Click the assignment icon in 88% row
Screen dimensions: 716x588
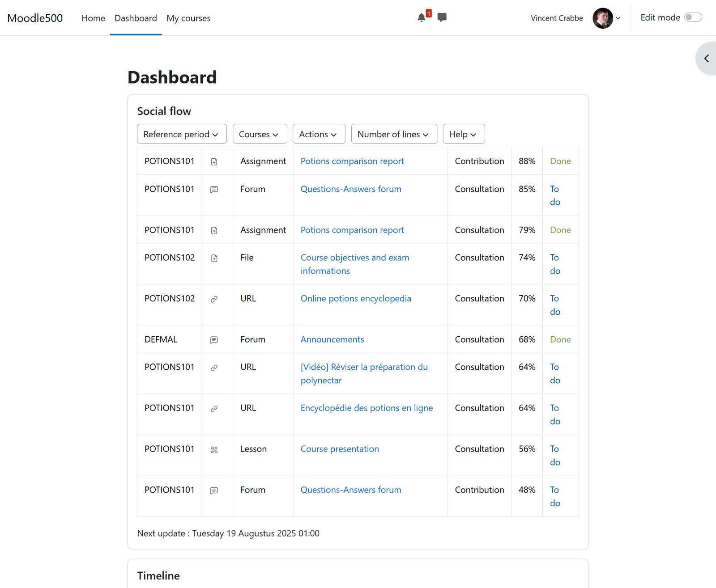coord(214,162)
